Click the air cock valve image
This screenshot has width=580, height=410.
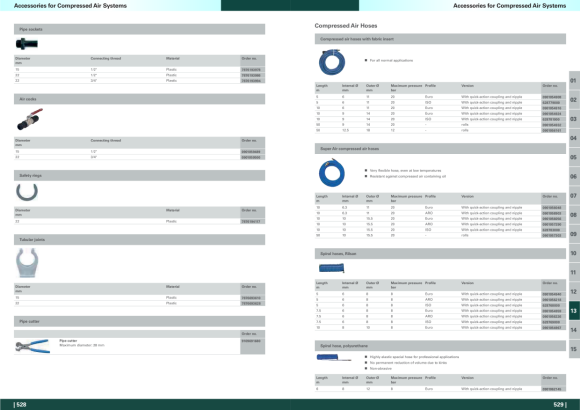30,119
